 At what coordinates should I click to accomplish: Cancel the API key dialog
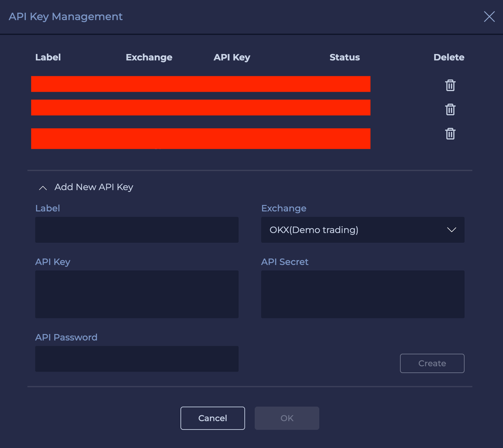point(212,418)
